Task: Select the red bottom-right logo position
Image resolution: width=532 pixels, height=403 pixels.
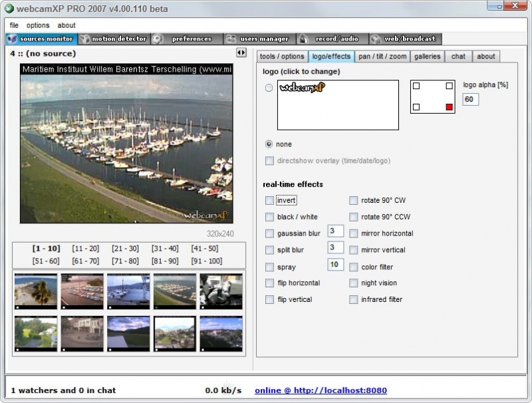Action: click(x=450, y=107)
